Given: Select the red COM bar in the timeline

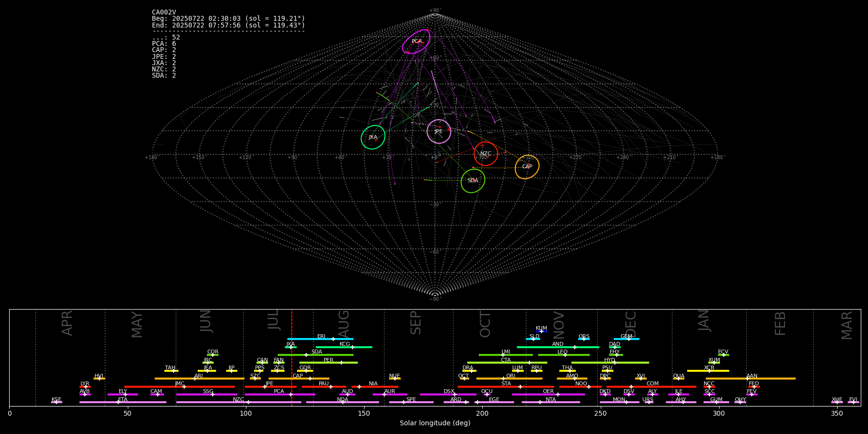Looking at the screenshot, I should tap(652, 386).
